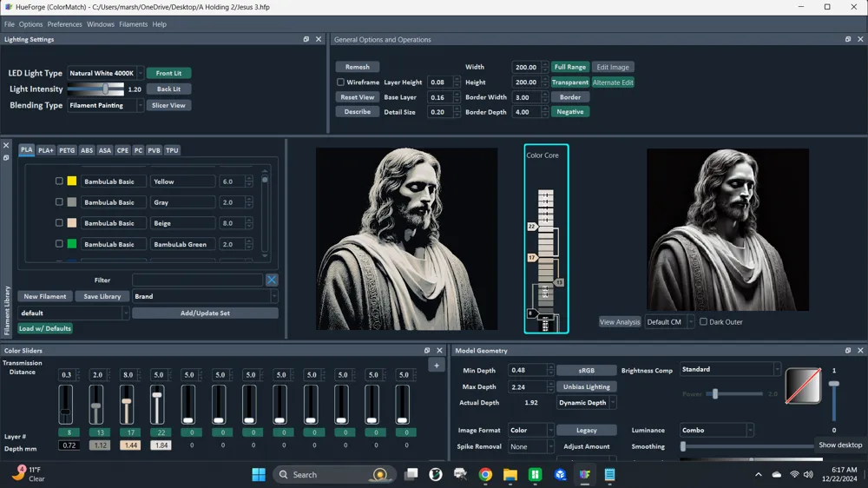Image resolution: width=868 pixels, height=488 pixels.
Task: Open the Default CM dropdown
Action: tap(669, 322)
